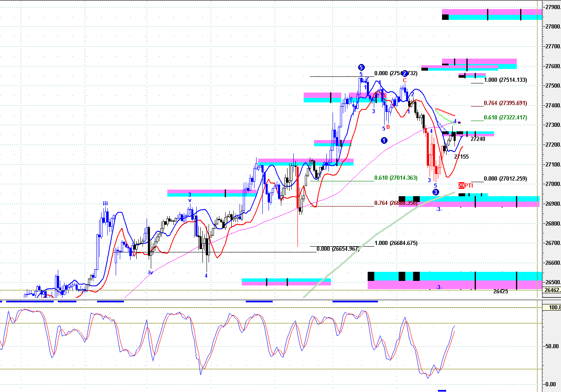Click the blue 'v' wave label

pos(190,200)
